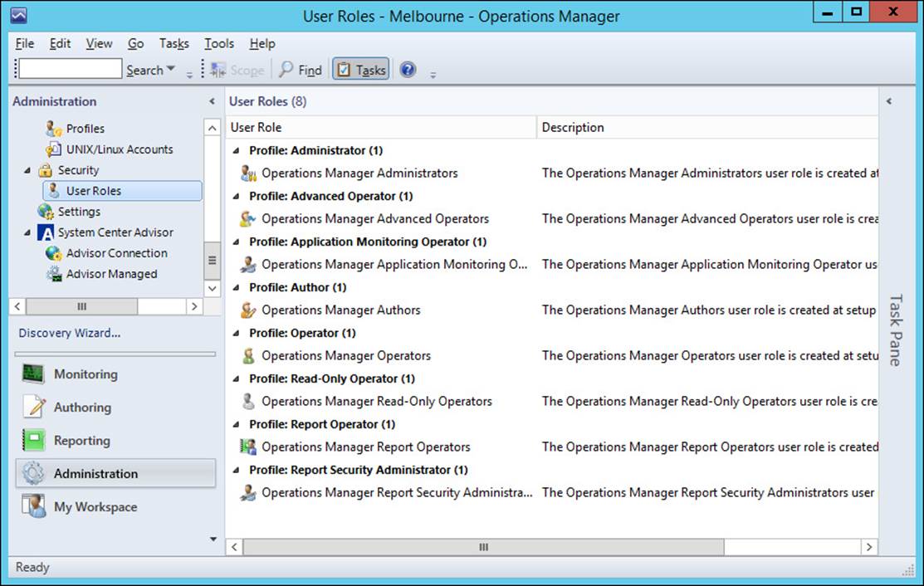Viewport: 924px width, 586px height.
Task: Collapse the Administration navigation pane
Action: (x=213, y=101)
